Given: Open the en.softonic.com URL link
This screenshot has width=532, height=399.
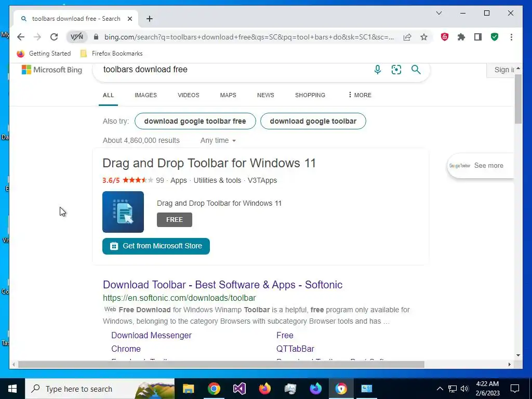Looking at the screenshot, I should pyautogui.click(x=179, y=298).
